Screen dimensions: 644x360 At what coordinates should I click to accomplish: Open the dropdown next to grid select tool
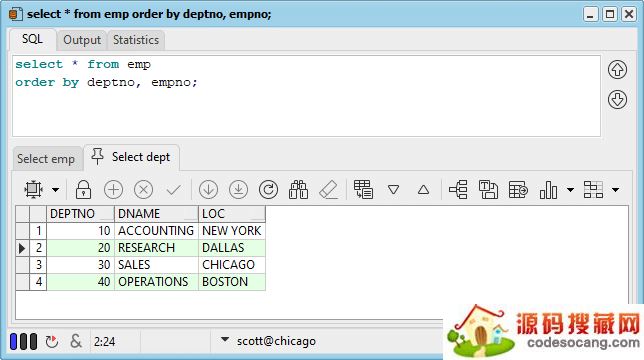click(55, 190)
